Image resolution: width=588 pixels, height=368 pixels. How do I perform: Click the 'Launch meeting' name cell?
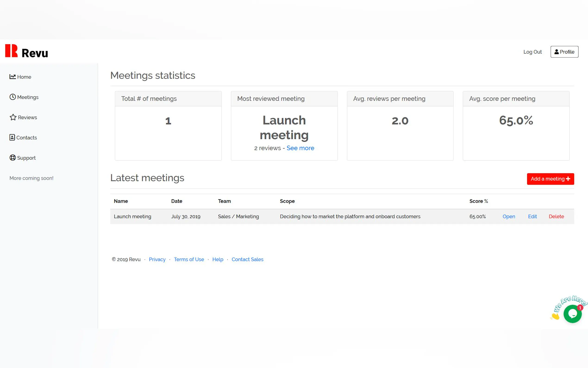tap(132, 216)
